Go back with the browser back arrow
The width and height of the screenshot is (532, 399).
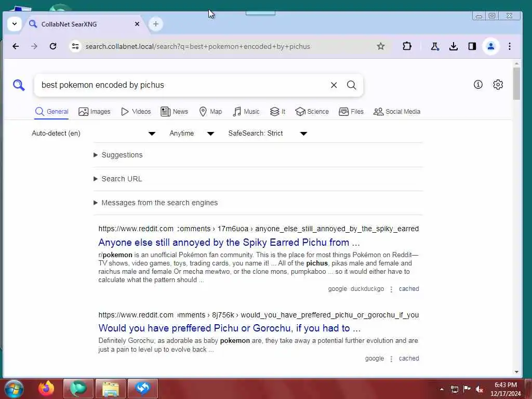click(16, 46)
